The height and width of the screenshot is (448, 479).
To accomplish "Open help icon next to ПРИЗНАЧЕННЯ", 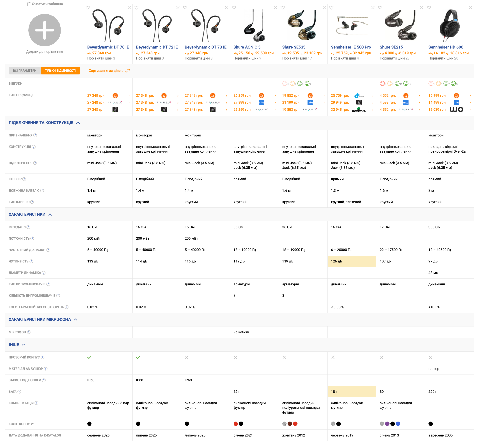I will coord(35,135).
